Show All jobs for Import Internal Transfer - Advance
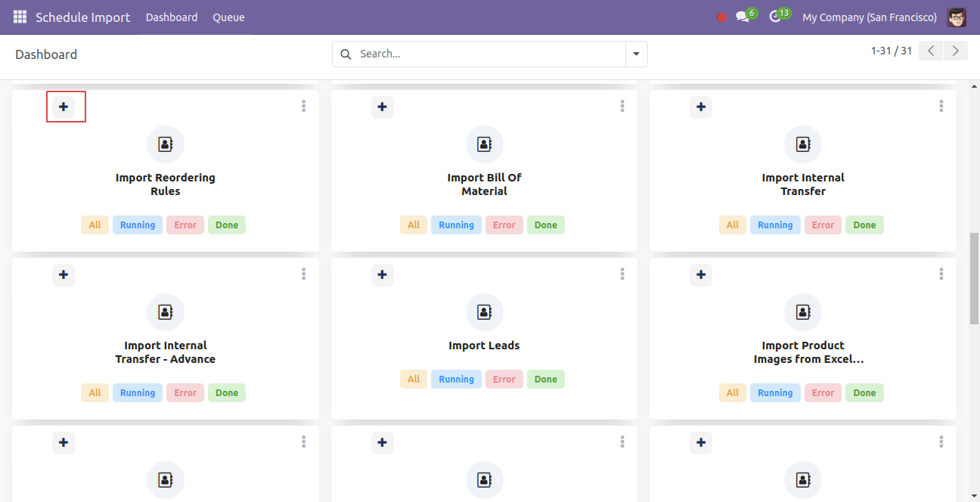 [95, 392]
